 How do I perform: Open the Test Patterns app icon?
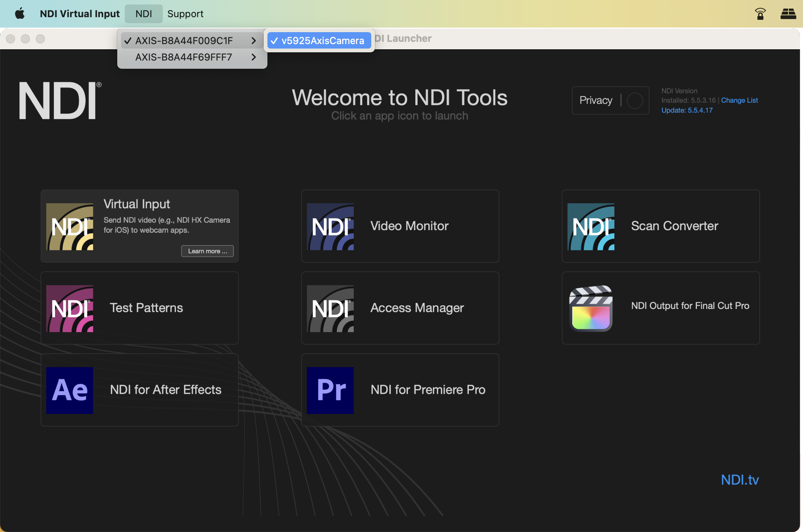pos(69,308)
